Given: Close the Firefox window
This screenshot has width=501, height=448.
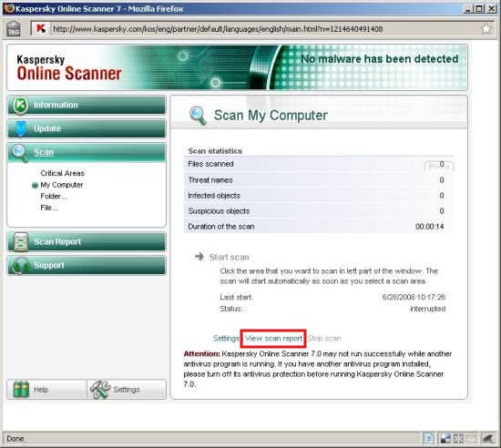Looking at the screenshot, I should click(491, 8).
